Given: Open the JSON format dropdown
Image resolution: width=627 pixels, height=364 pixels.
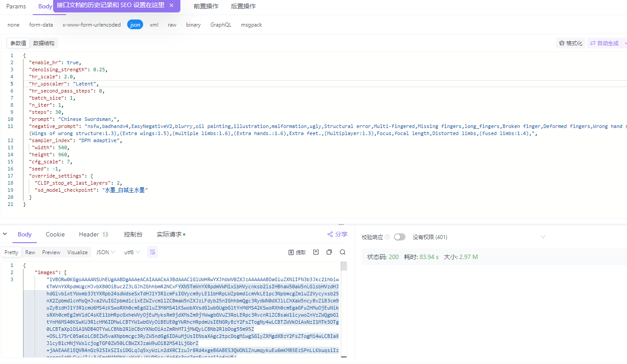Looking at the screenshot, I should click(x=106, y=252).
